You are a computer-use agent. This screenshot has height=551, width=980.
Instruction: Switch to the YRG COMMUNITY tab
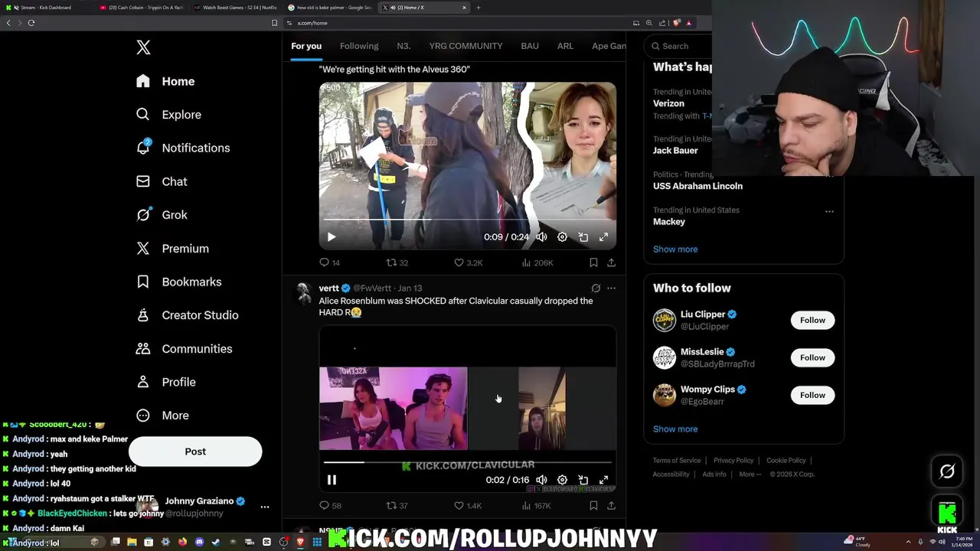(465, 46)
